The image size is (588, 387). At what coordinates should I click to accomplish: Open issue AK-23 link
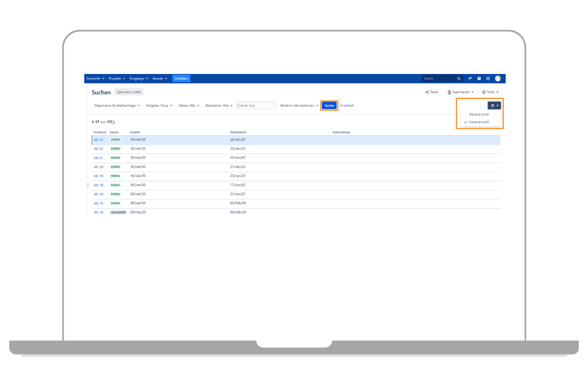98,140
